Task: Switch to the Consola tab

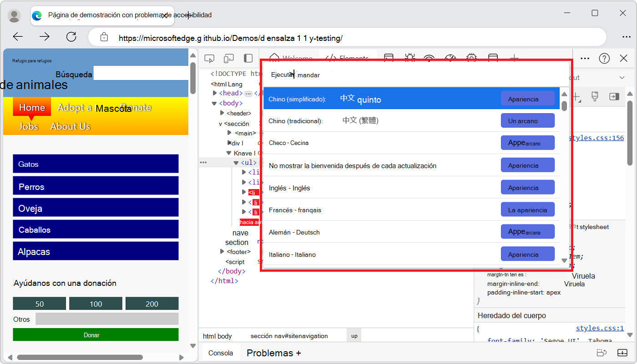Action: pyautogui.click(x=220, y=352)
